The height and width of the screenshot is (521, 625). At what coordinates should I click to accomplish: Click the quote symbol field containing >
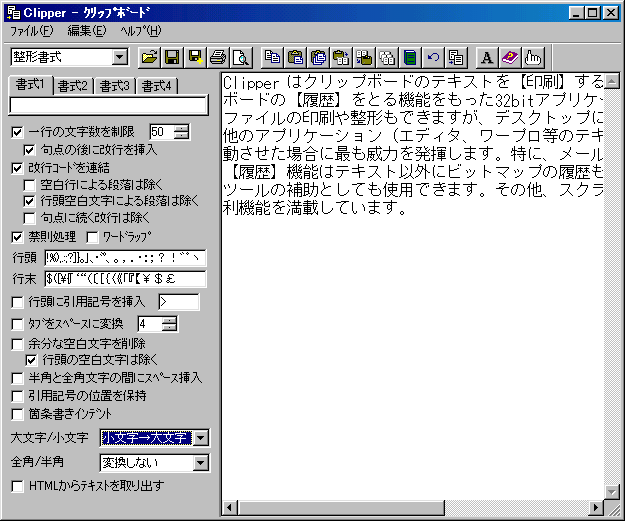tap(179, 302)
